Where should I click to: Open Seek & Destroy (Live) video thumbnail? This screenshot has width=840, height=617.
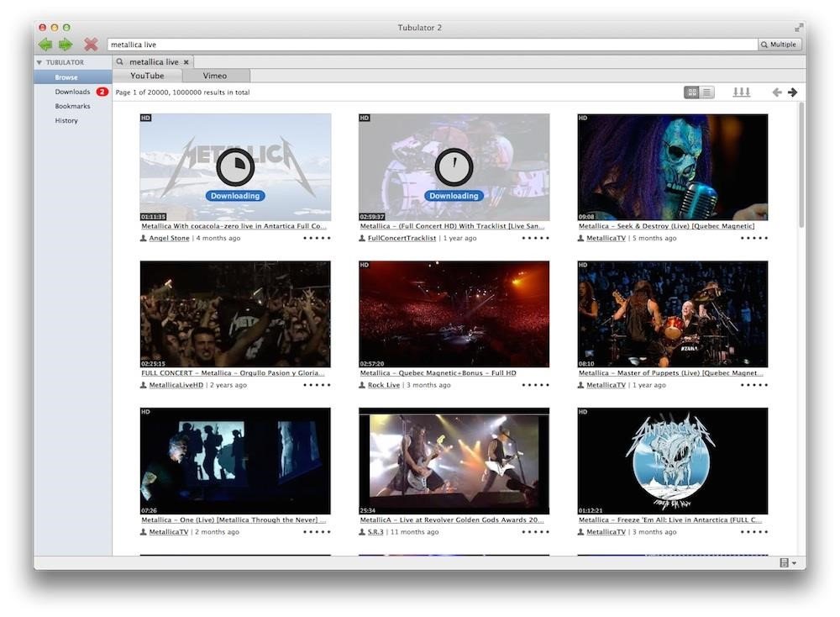tap(672, 166)
